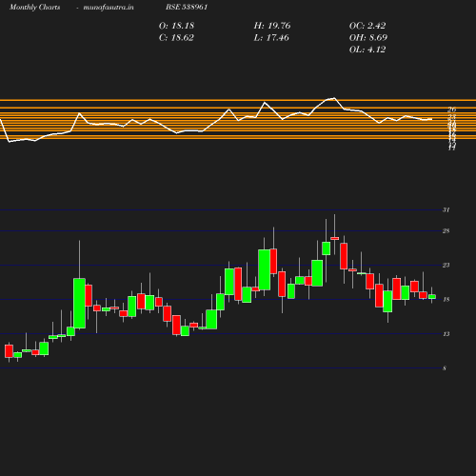The image size is (476, 476).
Task: Click the price axis label 28
Action: [446, 230]
